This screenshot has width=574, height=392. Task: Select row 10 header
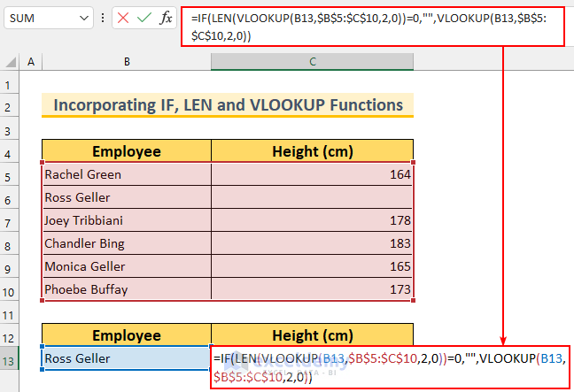coord(9,289)
